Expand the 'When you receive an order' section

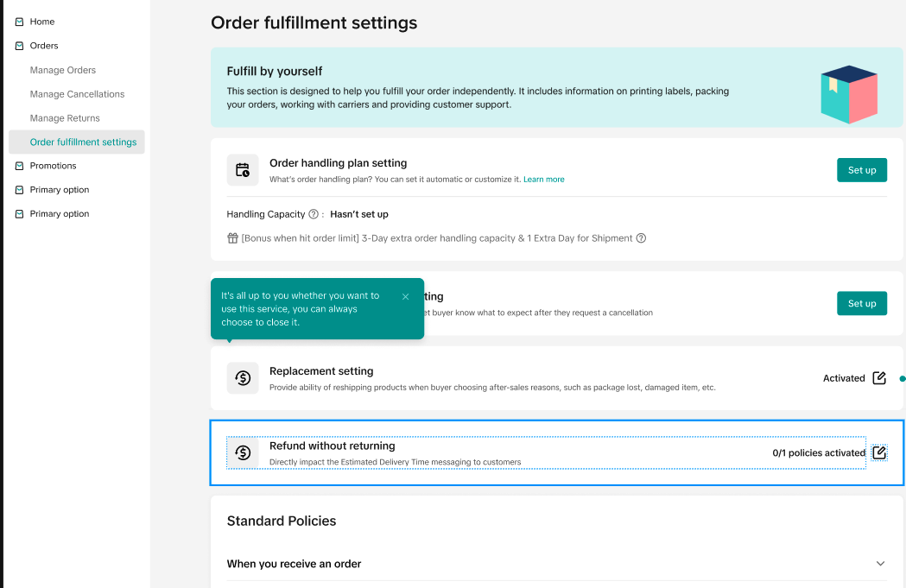pyautogui.click(x=880, y=564)
